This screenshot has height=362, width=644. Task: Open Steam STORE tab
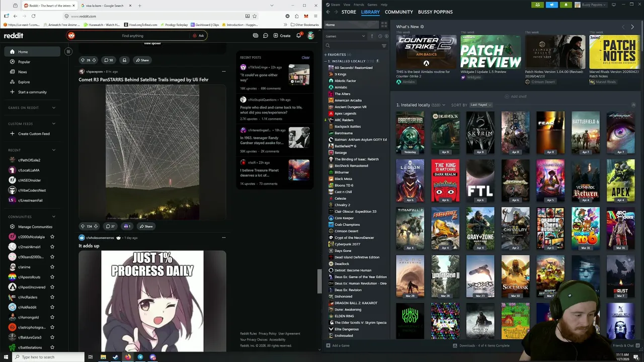click(349, 12)
